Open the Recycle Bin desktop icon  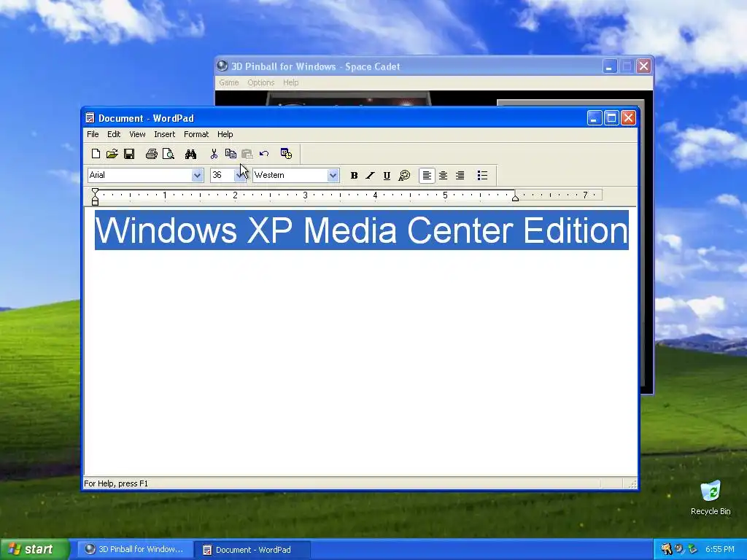(x=711, y=497)
